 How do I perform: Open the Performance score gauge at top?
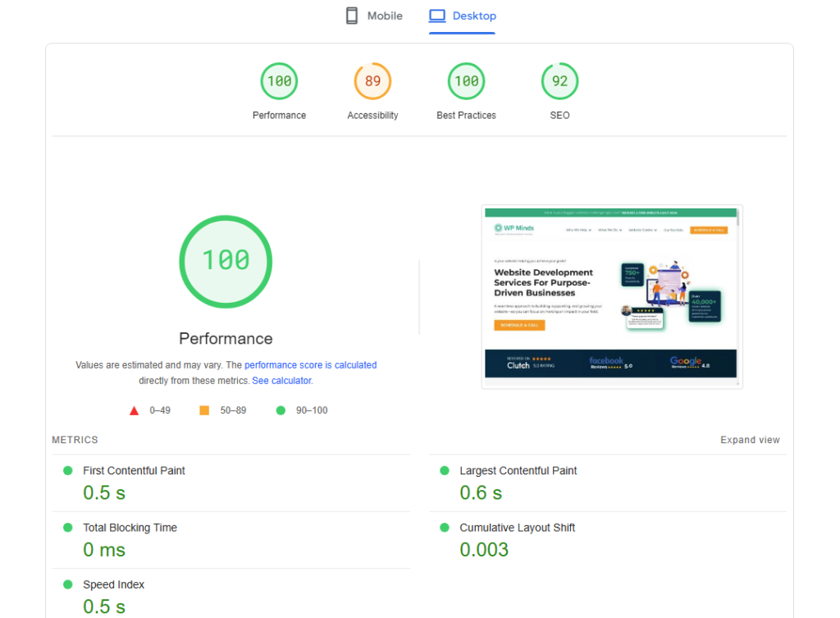279,81
